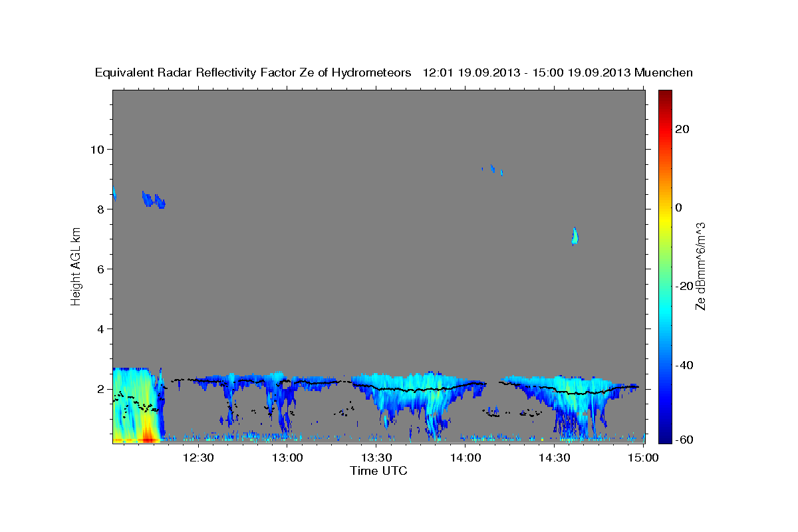Click the dark blue bottom of colorbar

tap(664, 436)
